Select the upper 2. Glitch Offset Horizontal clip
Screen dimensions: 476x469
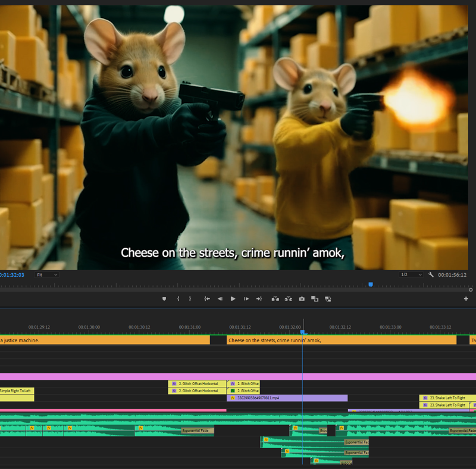point(198,384)
